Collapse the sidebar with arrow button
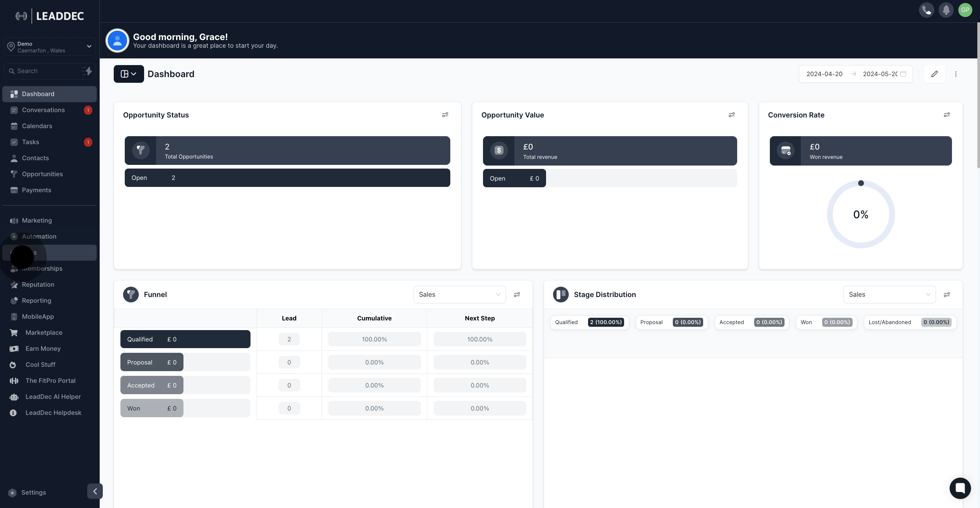980x508 pixels. (x=95, y=491)
